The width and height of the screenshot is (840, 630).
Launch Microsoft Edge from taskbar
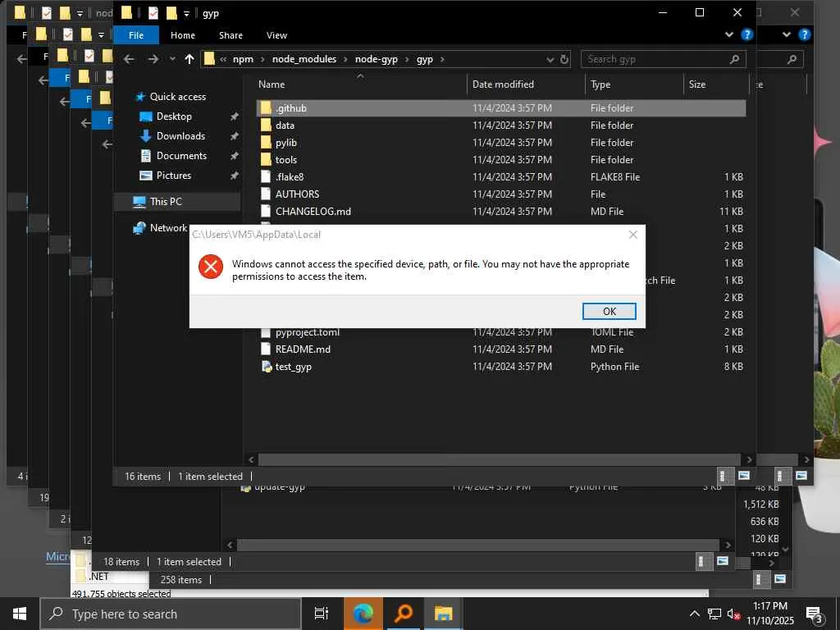click(x=363, y=614)
